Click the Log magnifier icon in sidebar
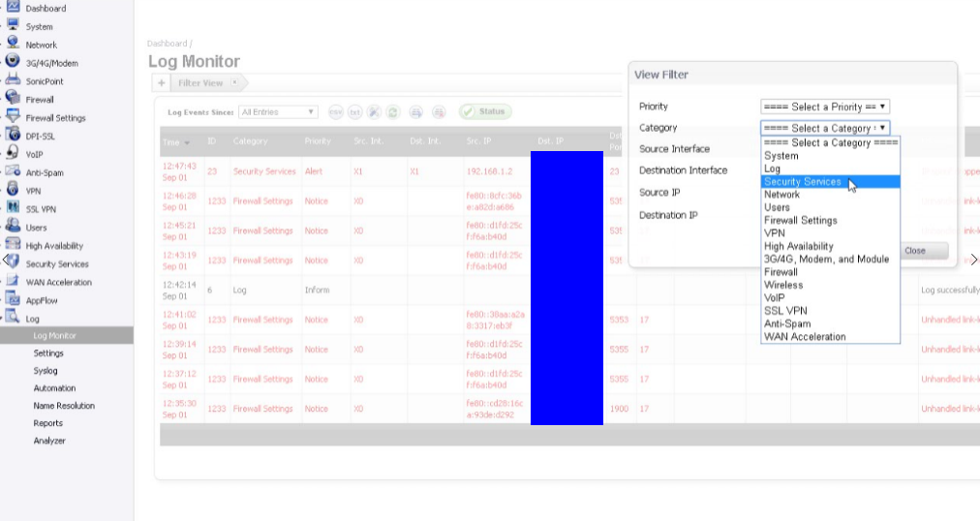Image resolution: width=980 pixels, height=521 pixels. [13, 316]
